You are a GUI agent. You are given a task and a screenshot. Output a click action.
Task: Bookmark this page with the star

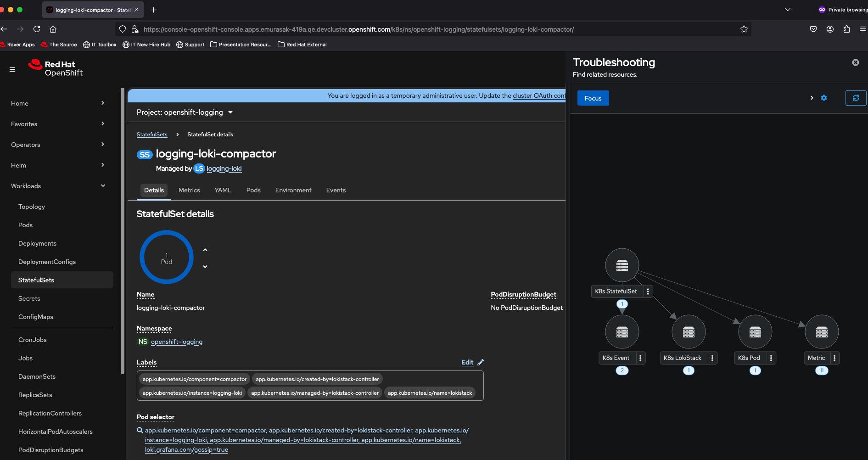tap(744, 29)
